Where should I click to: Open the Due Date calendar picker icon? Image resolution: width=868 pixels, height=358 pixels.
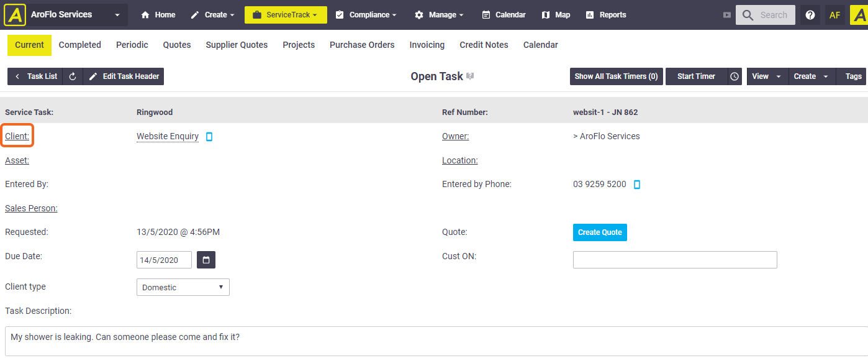tap(206, 260)
